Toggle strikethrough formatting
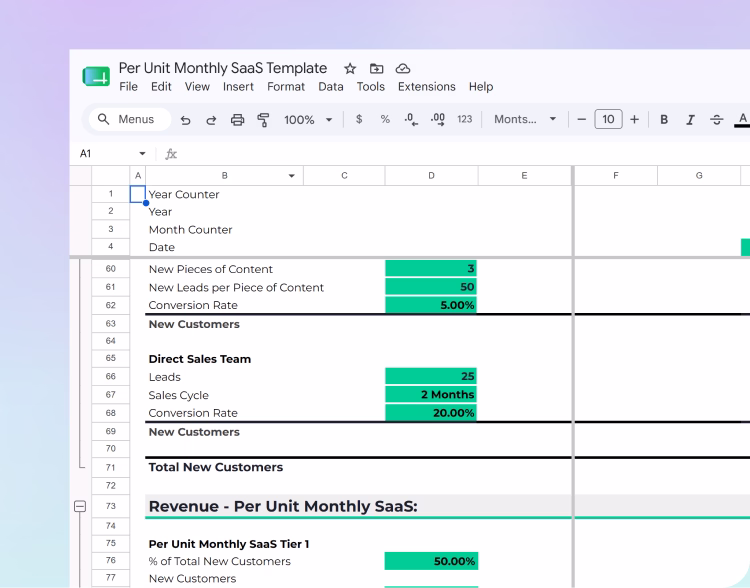Viewport: 750px width, 588px height. click(717, 120)
